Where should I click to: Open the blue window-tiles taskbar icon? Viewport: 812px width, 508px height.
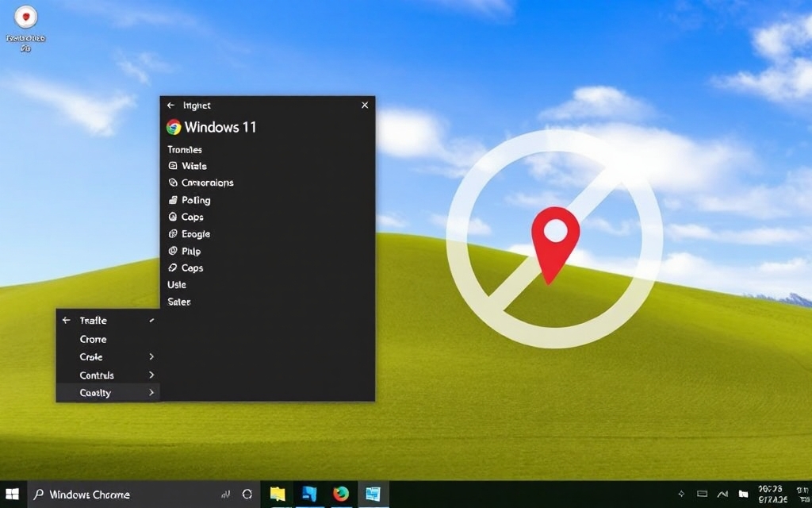click(x=373, y=494)
